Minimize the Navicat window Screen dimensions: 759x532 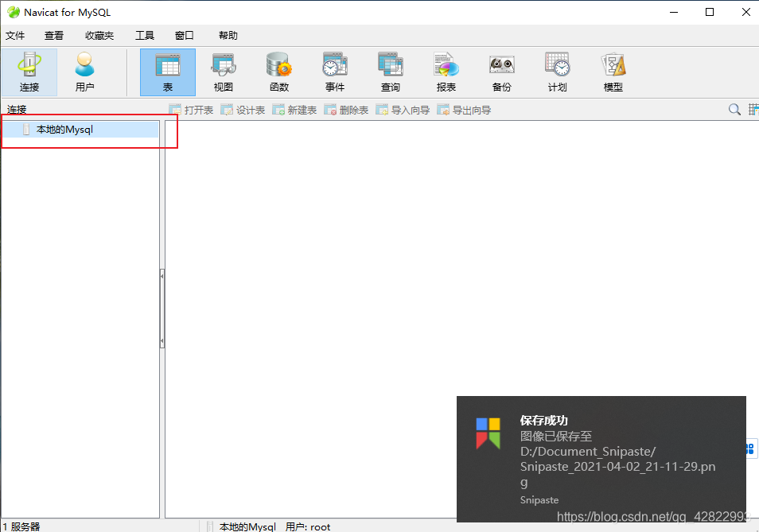click(x=674, y=12)
